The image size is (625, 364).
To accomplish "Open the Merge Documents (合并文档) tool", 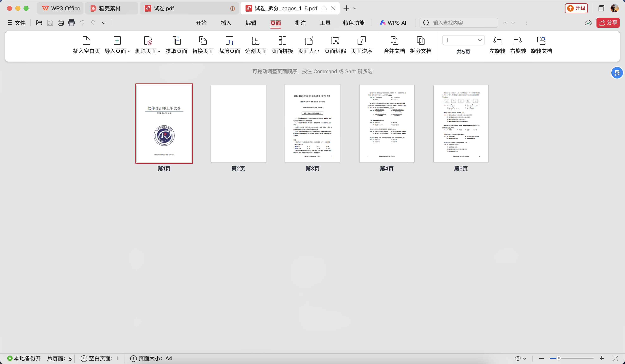I will [x=394, y=41].
